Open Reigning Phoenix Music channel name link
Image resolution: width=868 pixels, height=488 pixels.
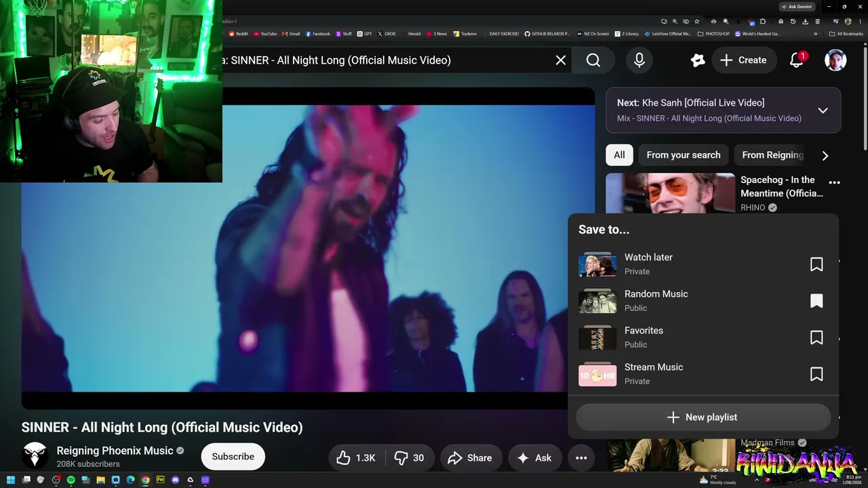(x=115, y=451)
